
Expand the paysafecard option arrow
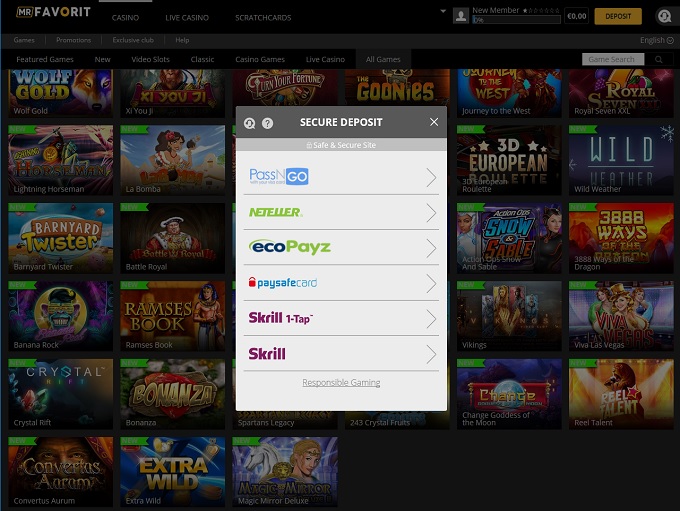(431, 283)
